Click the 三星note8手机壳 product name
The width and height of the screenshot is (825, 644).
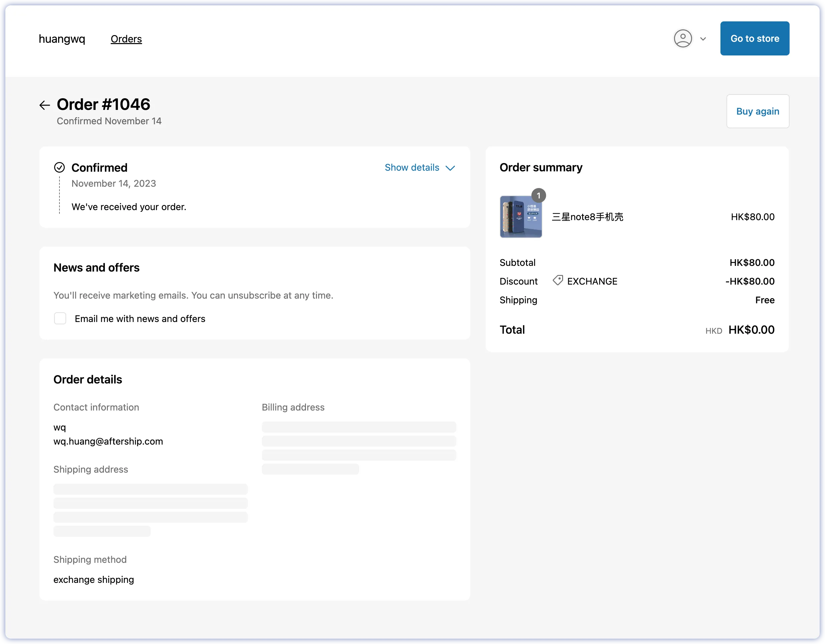(x=588, y=217)
